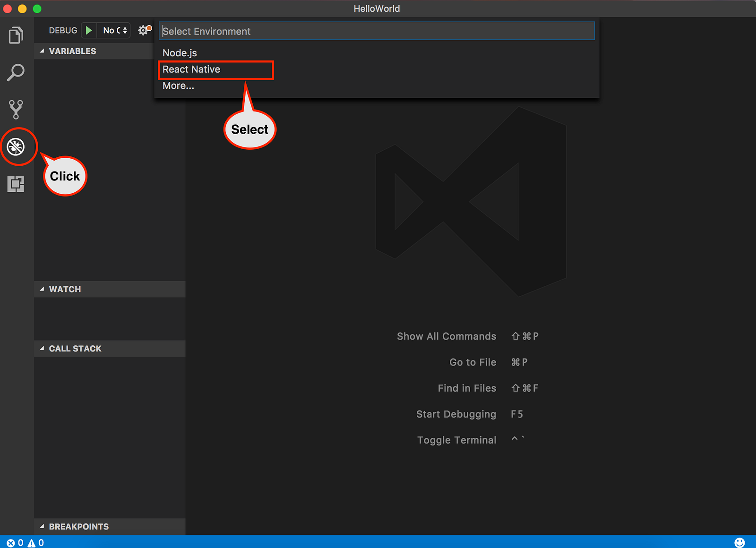Expand the BREAKPOINTS section
The height and width of the screenshot is (548, 756).
coord(110,526)
